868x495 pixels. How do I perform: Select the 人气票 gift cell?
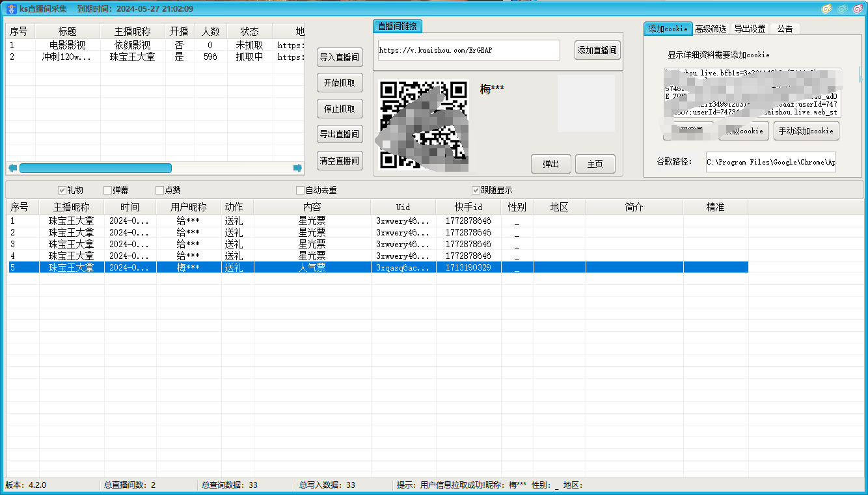(x=312, y=267)
